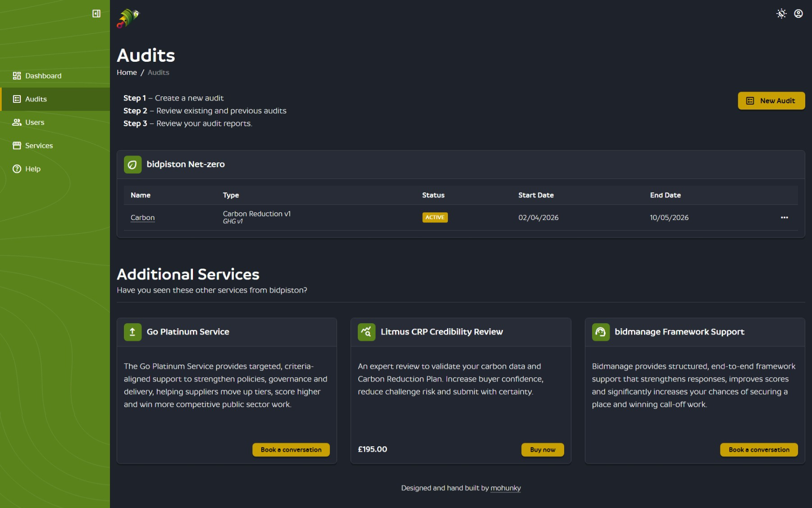Click the ACTIVE status badge
This screenshot has width=812, height=508.
point(435,217)
